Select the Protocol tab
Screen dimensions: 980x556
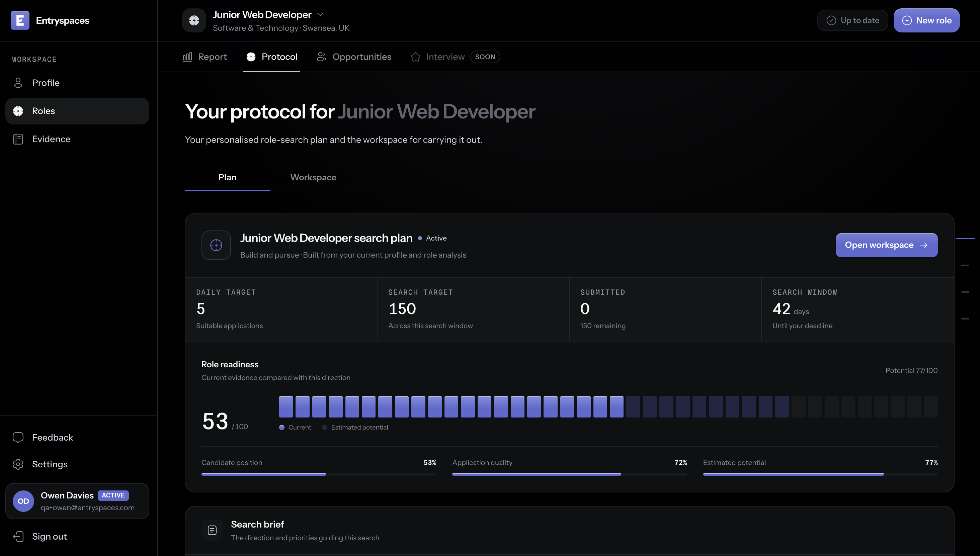[x=272, y=57]
